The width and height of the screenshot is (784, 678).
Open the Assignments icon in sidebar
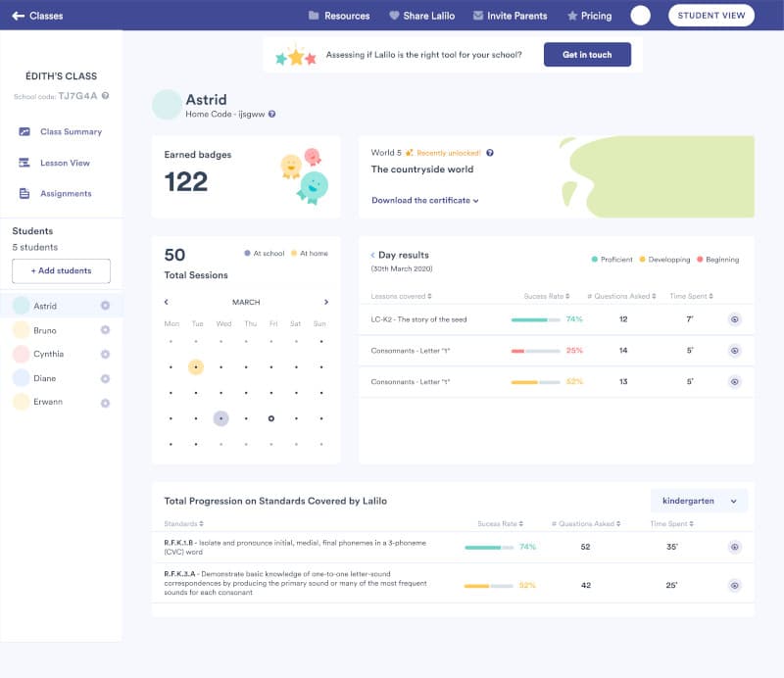[x=24, y=192]
